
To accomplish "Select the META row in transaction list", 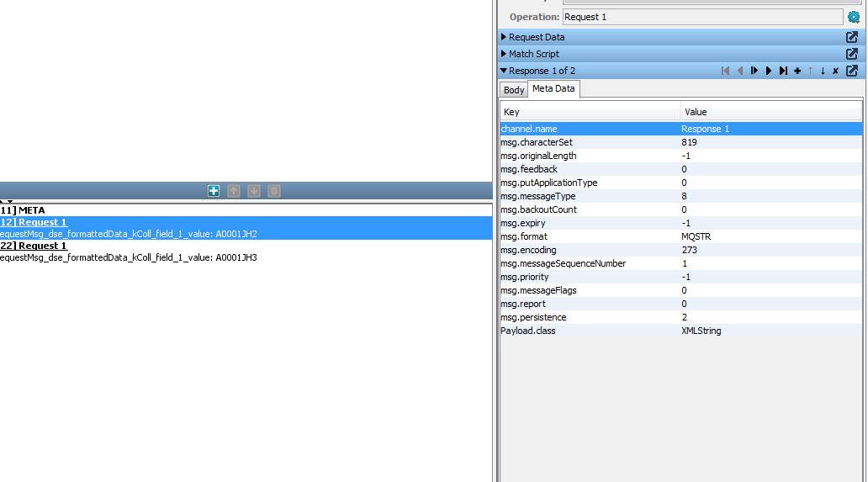I will pyautogui.click(x=246, y=210).
